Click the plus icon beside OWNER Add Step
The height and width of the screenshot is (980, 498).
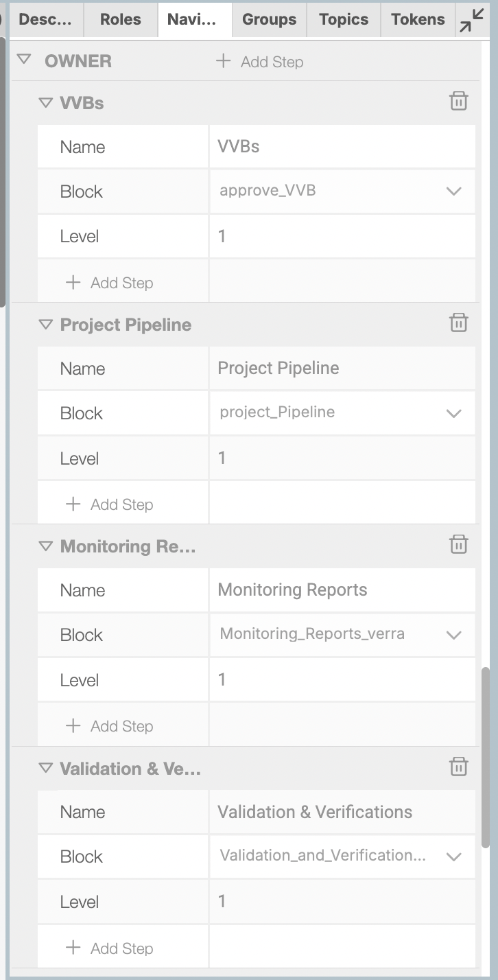tap(223, 61)
